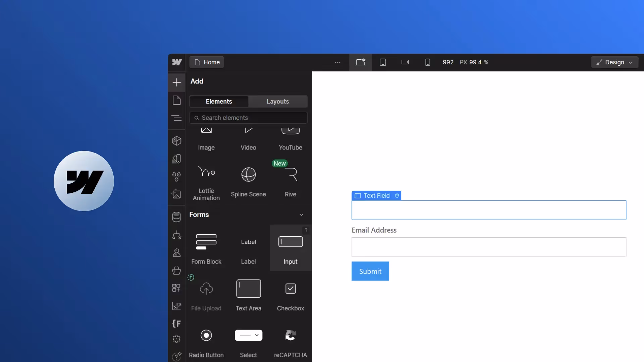Switch to tablet breakpoint view

pyautogui.click(x=383, y=62)
